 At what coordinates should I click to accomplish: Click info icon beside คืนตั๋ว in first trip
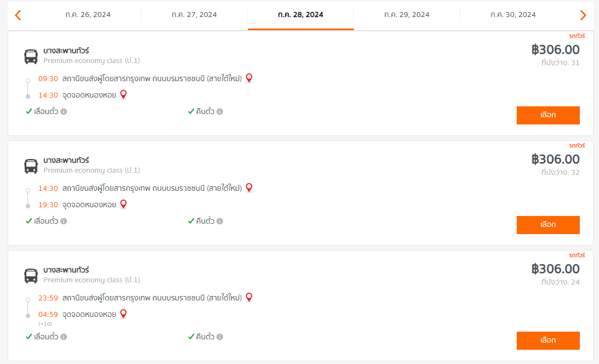(x=219, y=111)
